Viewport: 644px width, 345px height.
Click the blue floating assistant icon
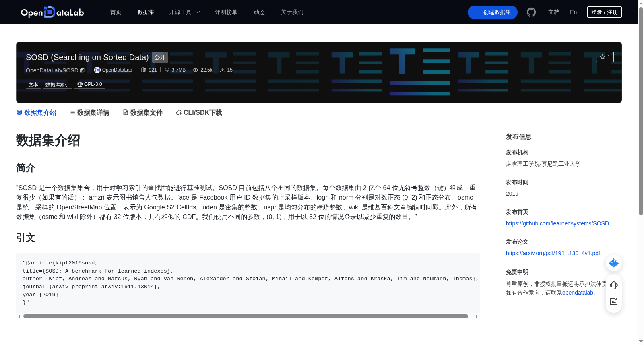click(614, 263)
